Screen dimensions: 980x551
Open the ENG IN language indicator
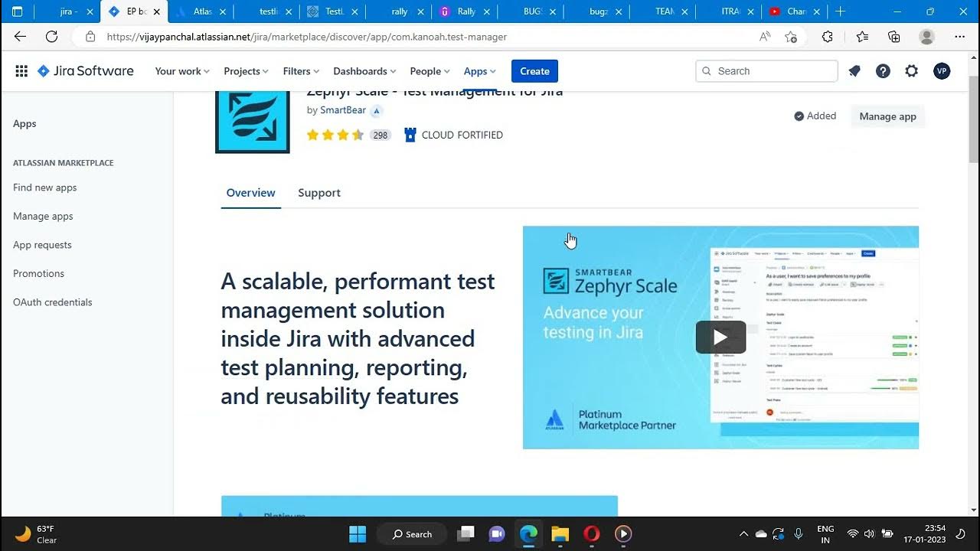[825, 533]
